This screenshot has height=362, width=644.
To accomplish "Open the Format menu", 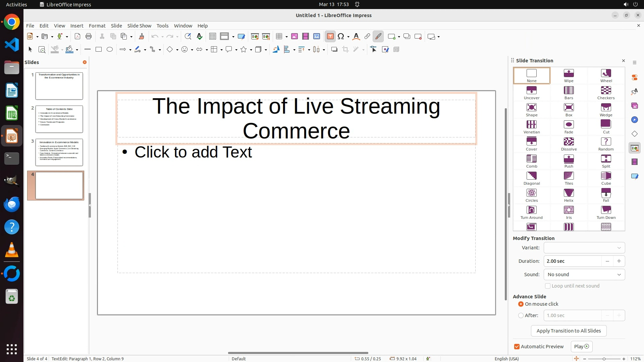I will [97, 26].
